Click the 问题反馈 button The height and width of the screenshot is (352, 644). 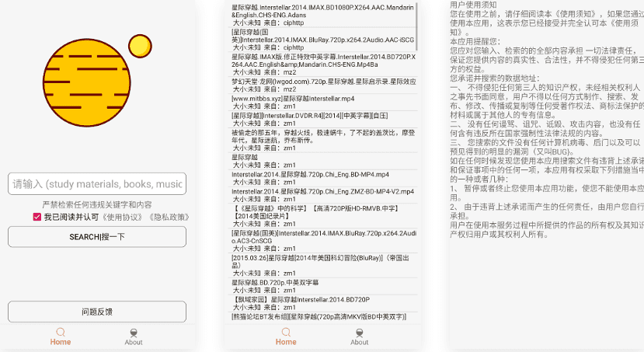coord(97,312)
